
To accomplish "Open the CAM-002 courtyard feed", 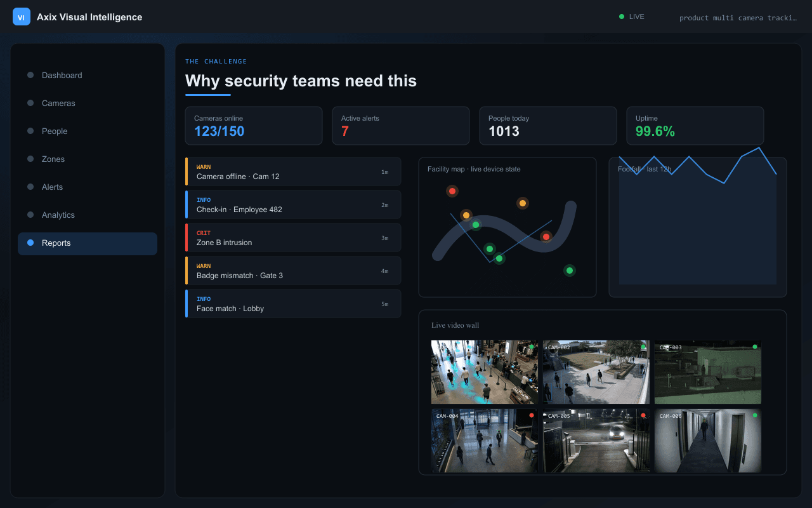I will point(596,372).
